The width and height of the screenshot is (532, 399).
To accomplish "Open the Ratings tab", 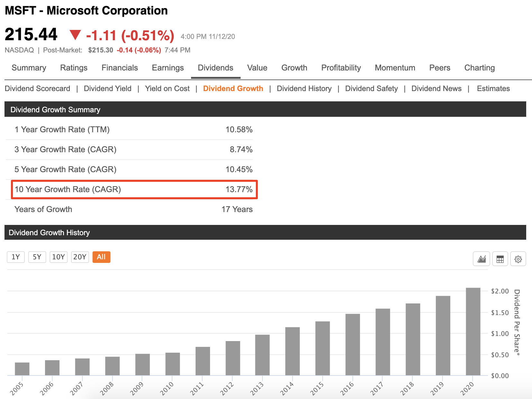I will 74,68.
